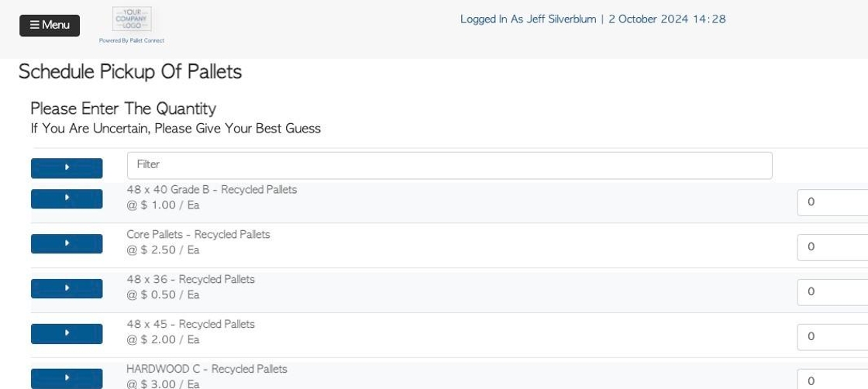Viewport: 868px width, 389px height.
Task: Expand the Core Pallets row arrow
Action: (67, 244)
